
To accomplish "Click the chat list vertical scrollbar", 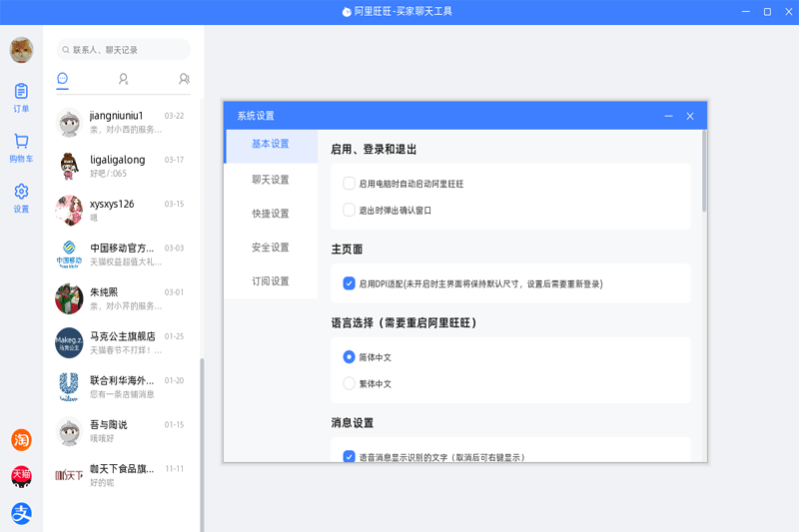I will click(x=202, y=444).
